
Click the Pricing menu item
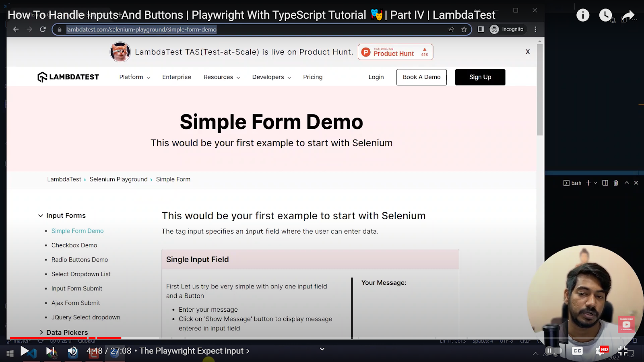coord(313,77)
